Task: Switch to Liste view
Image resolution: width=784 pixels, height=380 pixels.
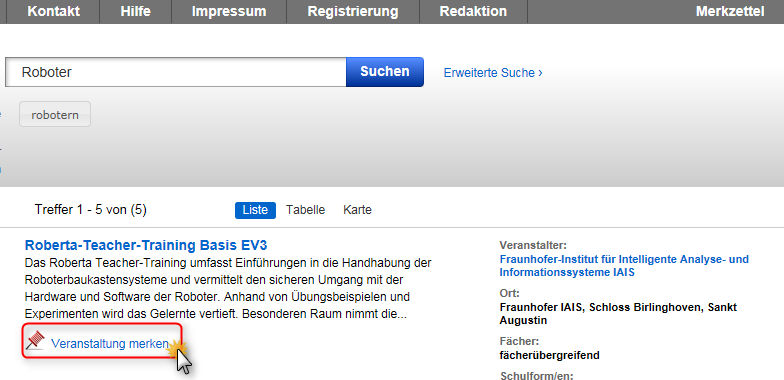Action: point(255,210)
